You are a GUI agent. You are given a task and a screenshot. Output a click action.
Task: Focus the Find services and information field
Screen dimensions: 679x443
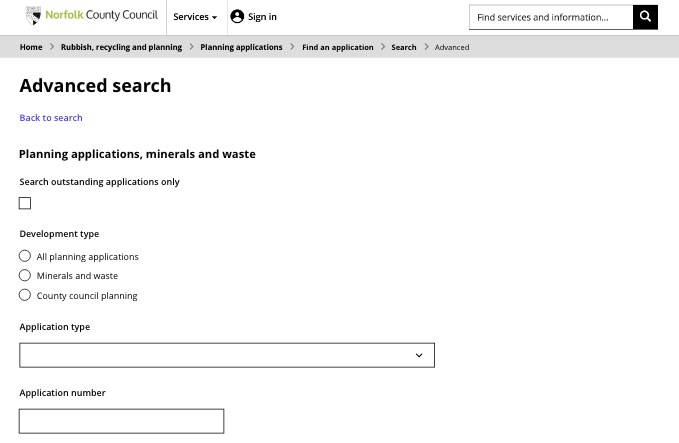[551, 17]
